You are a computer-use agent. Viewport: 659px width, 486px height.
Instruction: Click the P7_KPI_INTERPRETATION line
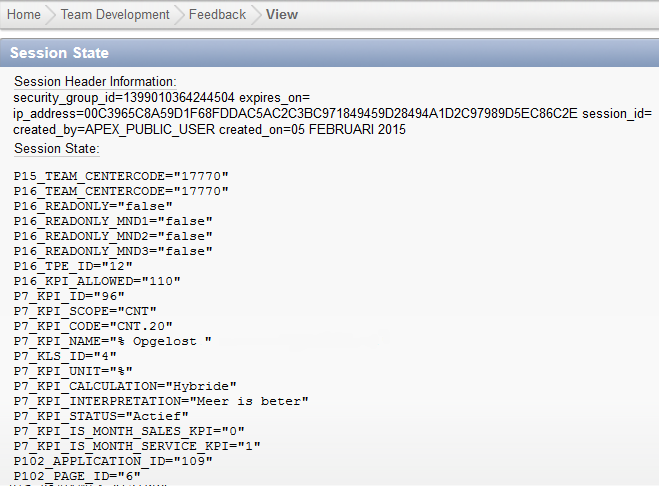tap(161, 401)
